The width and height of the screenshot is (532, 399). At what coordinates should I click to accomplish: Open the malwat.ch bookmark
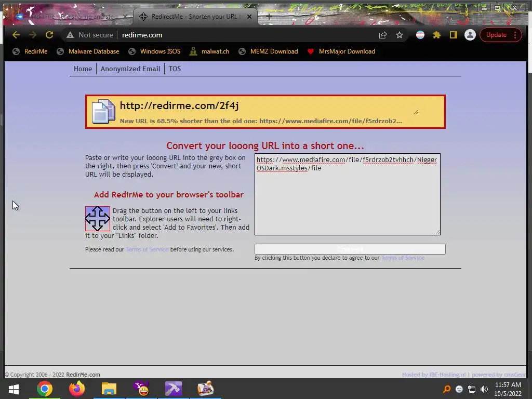(x=209, y=51)
